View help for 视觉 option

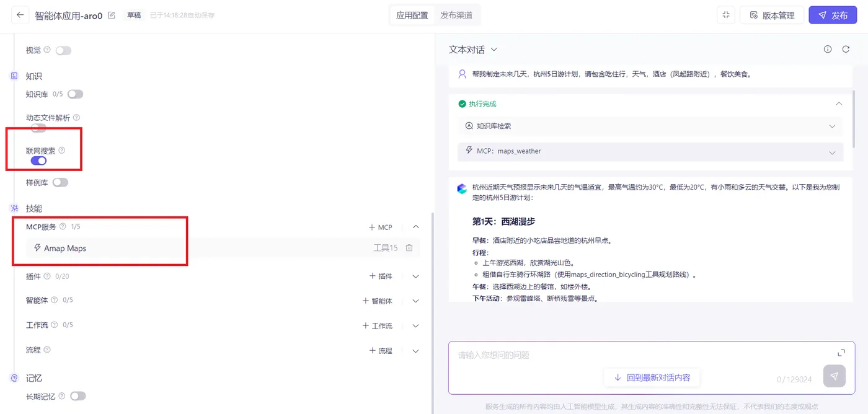click(47, 50)
